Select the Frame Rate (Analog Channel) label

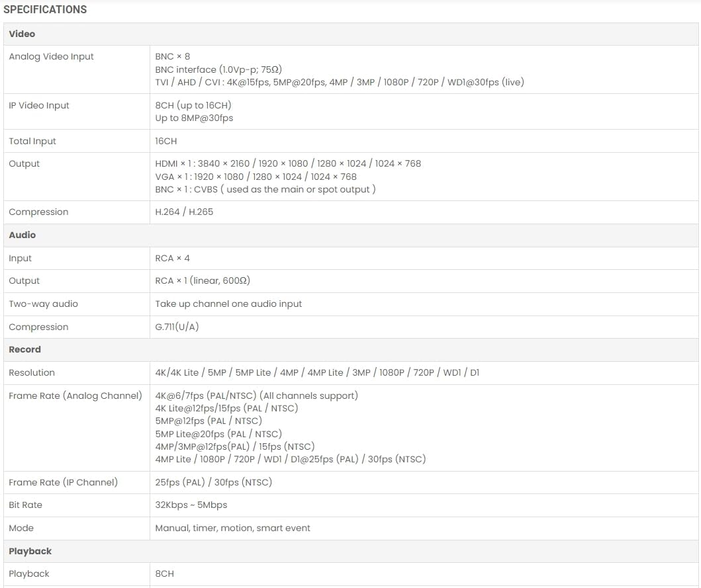[x=75, y=396]
